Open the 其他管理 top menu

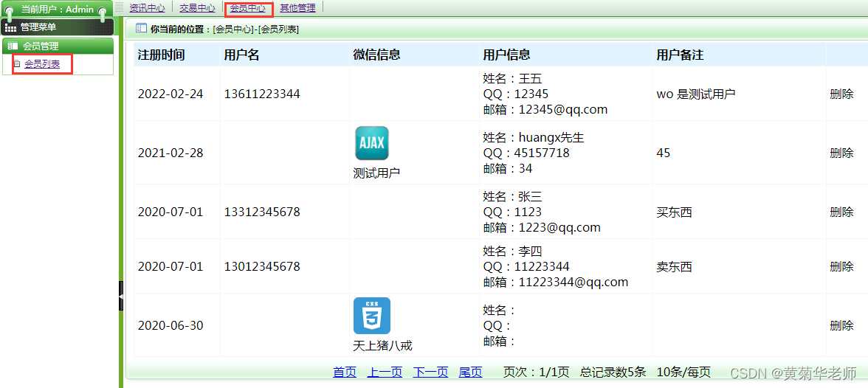(x=297, y=8)
